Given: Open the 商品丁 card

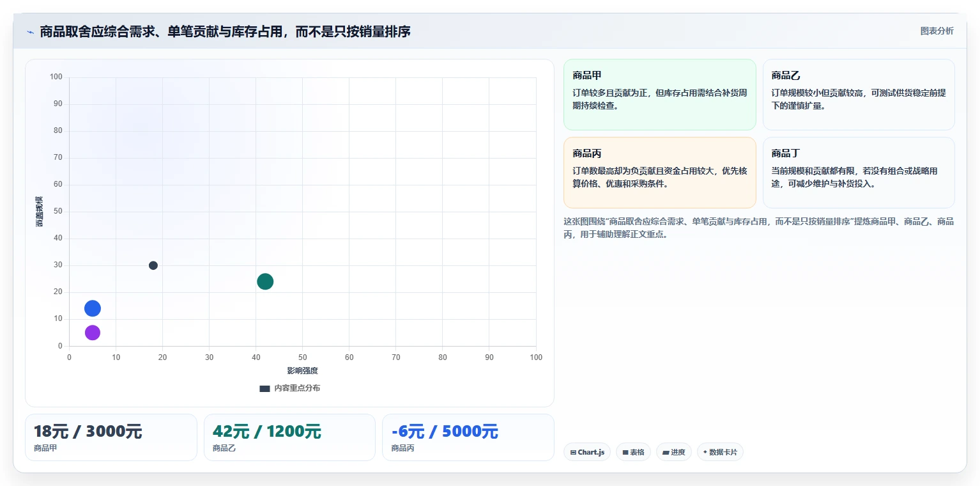Looking at the screenshot, I should pos(859,173).
